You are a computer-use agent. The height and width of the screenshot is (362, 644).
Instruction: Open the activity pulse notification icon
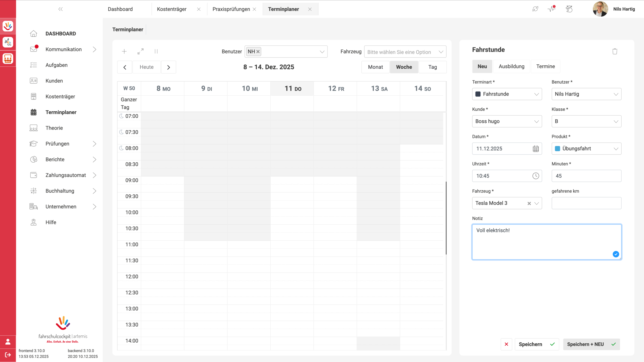[x=551, y=9]
